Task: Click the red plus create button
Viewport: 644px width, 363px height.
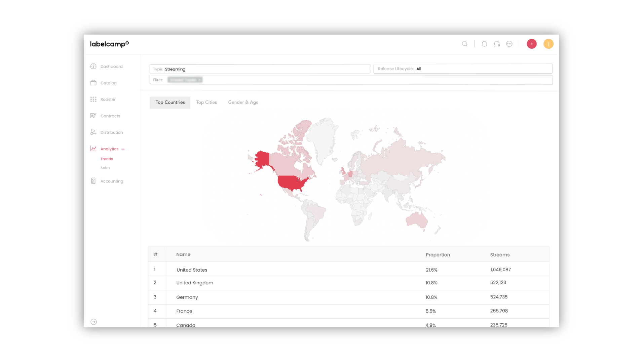Action: click(531, 44)
